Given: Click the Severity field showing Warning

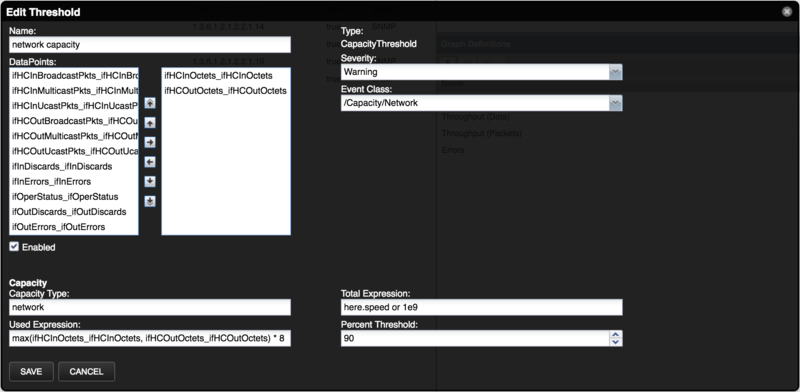Looking at the screenshot, I should pyautogui.click(x=475, y=72).
